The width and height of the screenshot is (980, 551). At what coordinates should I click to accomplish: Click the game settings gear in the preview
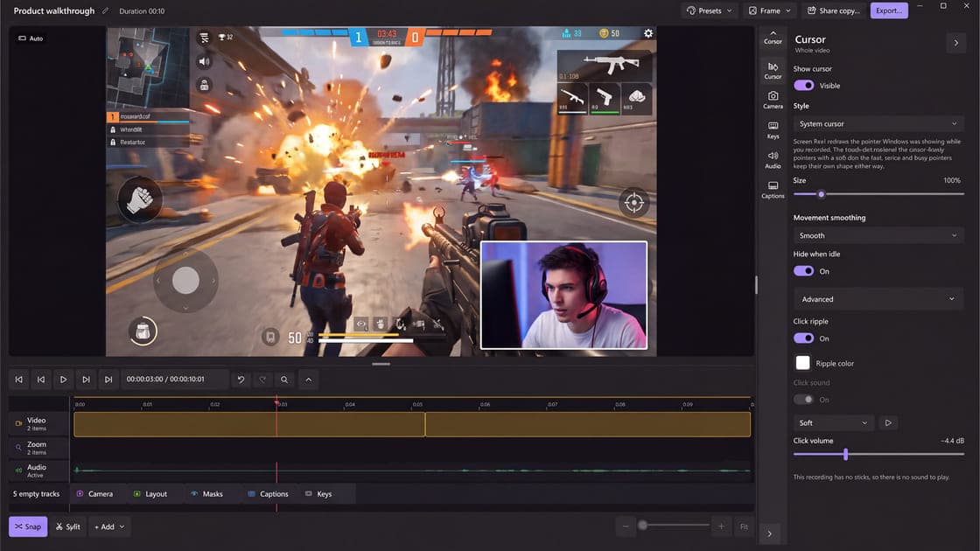point(648,33)
